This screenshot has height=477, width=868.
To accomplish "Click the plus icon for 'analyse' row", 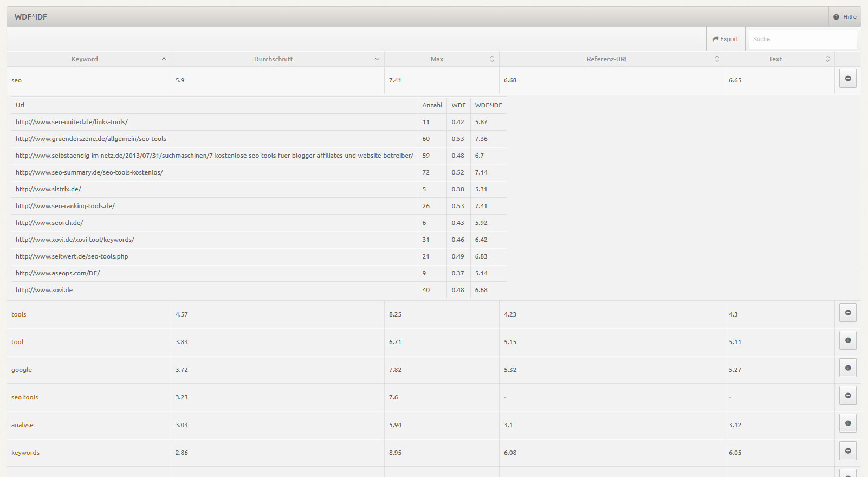I will click(847, 423).
